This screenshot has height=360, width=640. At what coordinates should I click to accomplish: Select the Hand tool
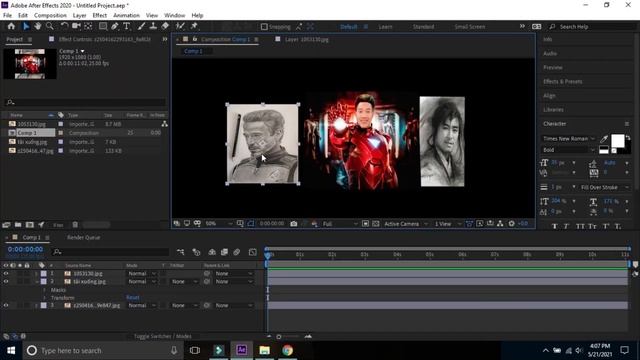point(38,26)
